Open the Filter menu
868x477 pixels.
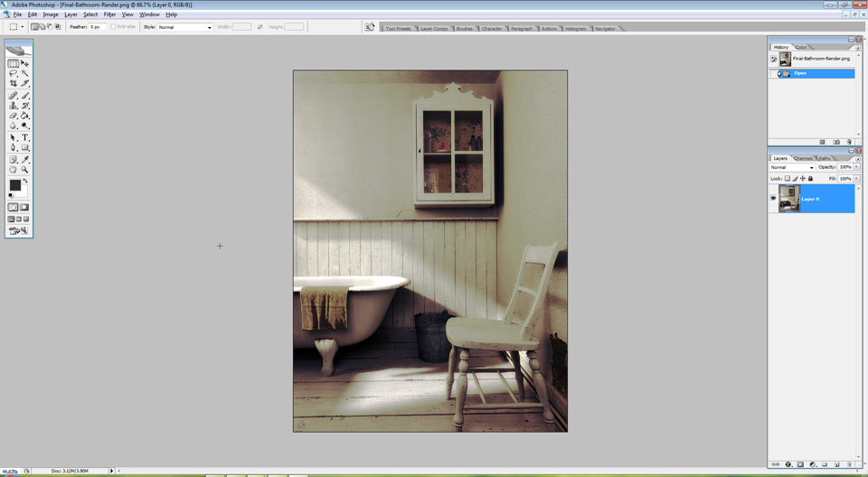[x=109, y=14]
